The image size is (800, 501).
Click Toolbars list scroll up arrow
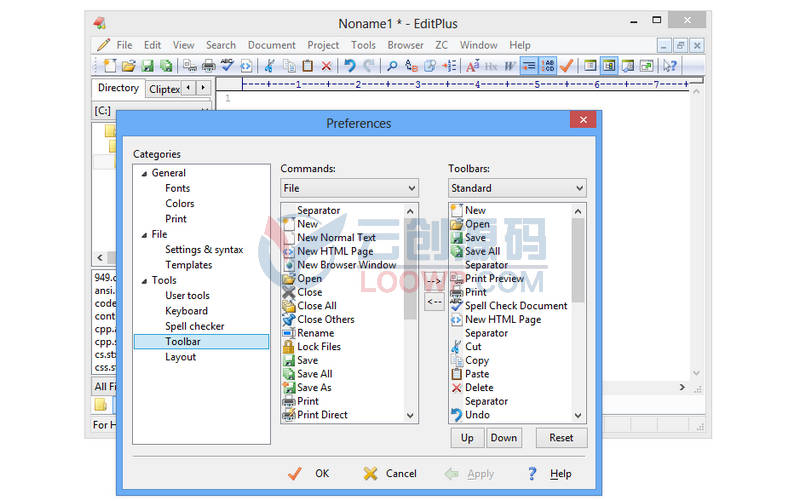click(578, 211)
